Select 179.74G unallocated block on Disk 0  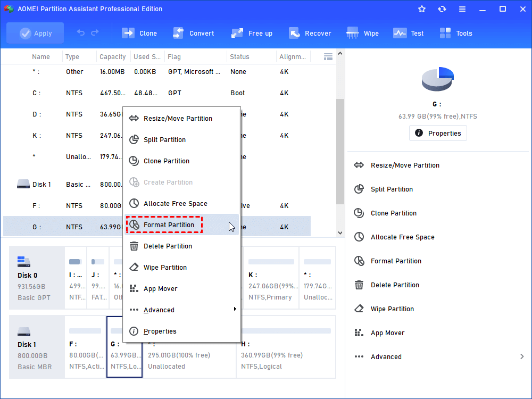318,278
